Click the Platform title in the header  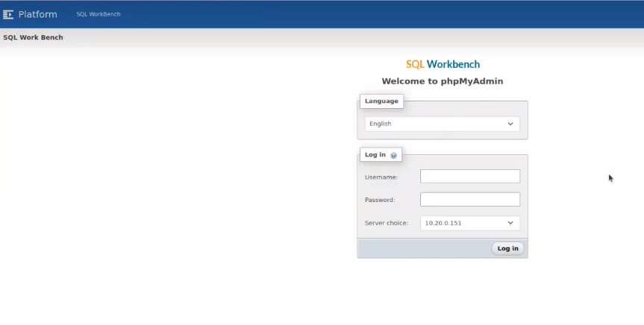pyautogui.click(x=38, y=14)
